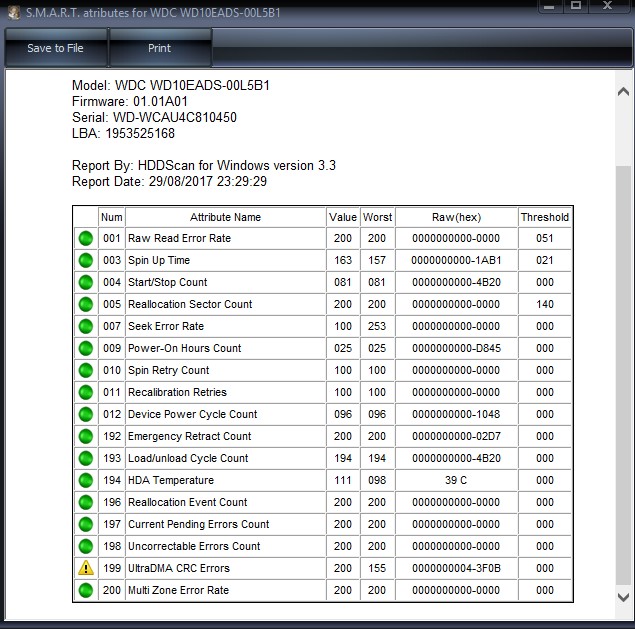Click the Report By HDDScan line
The width and height of the screenshot is (635, 629).
click(x=204, y=165)
